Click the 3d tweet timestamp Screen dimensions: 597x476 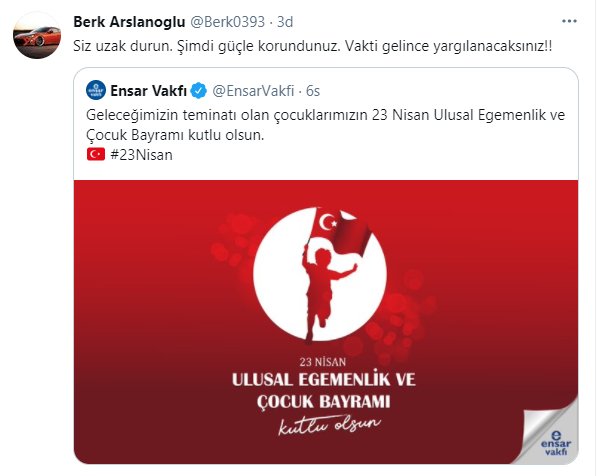point(285,22)
